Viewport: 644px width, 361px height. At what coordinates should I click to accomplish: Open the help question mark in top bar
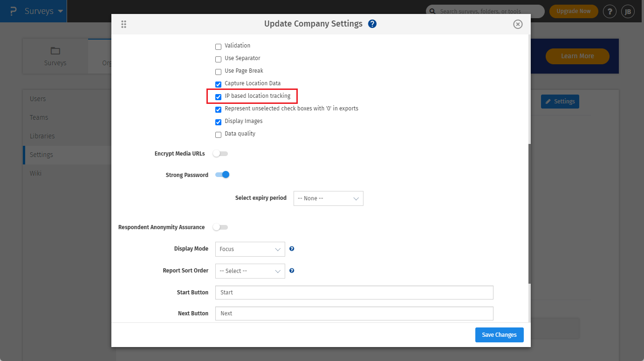[609, 12]
